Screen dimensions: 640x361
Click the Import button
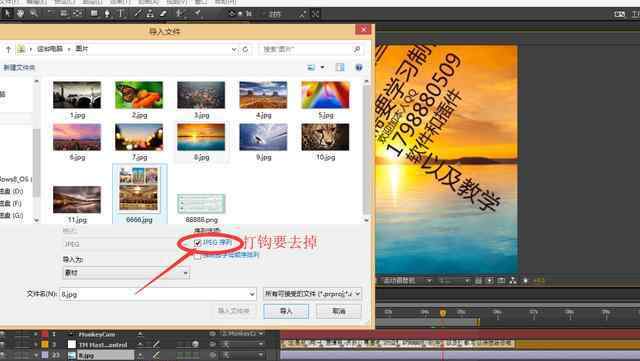[x=286, y=311]
